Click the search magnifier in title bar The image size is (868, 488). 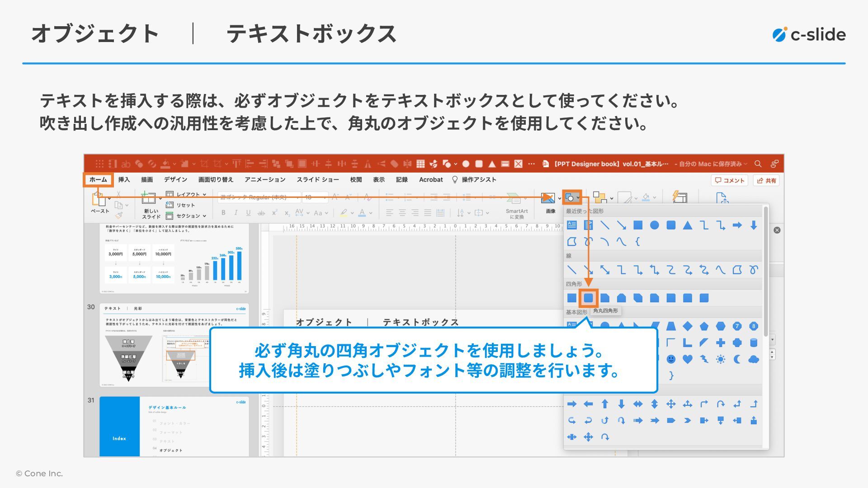pos(758,164)
